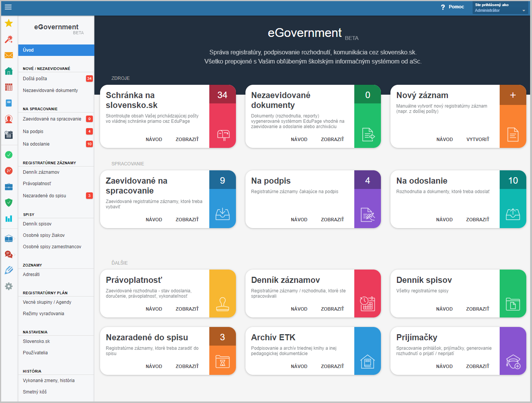Click the orange plus tile on Nový záznam

pos(513,95)
